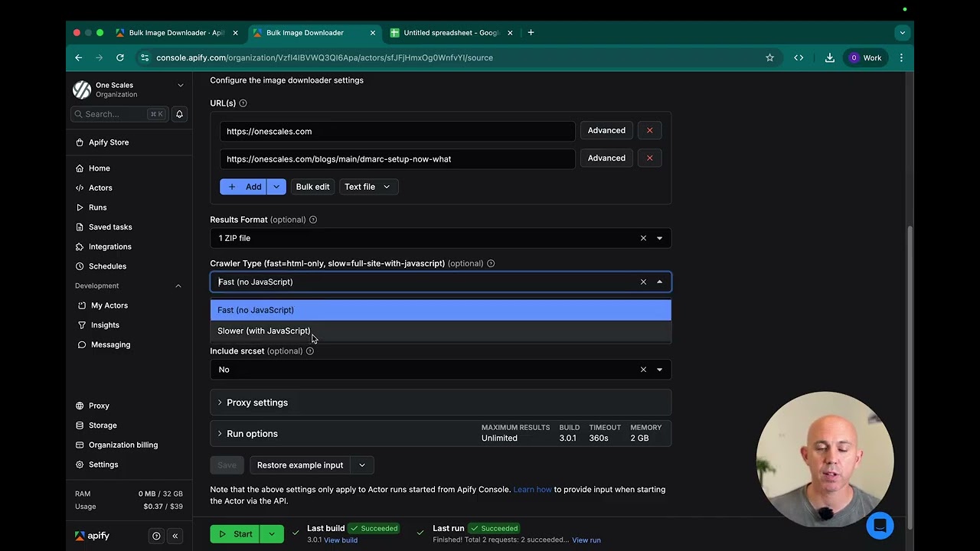Viewport: 980px width, 551px height.
Task: Select Slower (with JavaScript) option
Action: (x=440, y=331)
